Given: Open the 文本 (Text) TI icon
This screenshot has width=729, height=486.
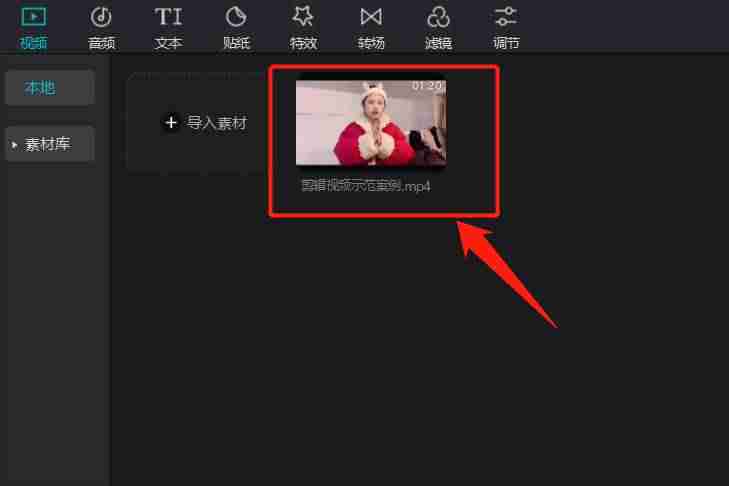Looking at the screenshot, I should (168, 17).
